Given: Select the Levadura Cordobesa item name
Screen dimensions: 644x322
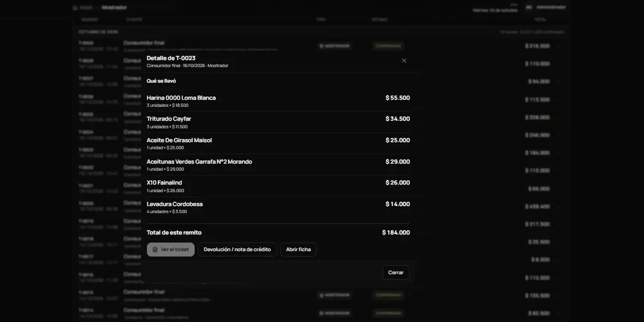Looking at the screenshot, I should click(175, 204).
